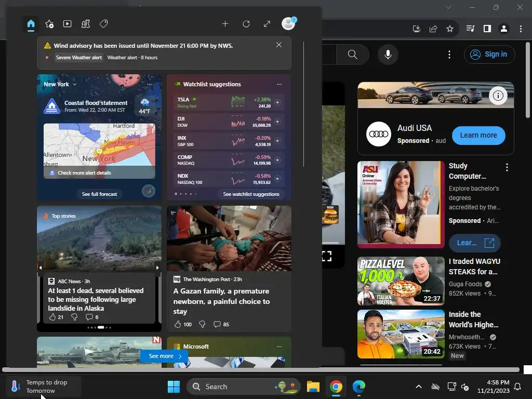Open the Temps to drop weather widget
The image size is (532, 399).
(x=44, y=387)
